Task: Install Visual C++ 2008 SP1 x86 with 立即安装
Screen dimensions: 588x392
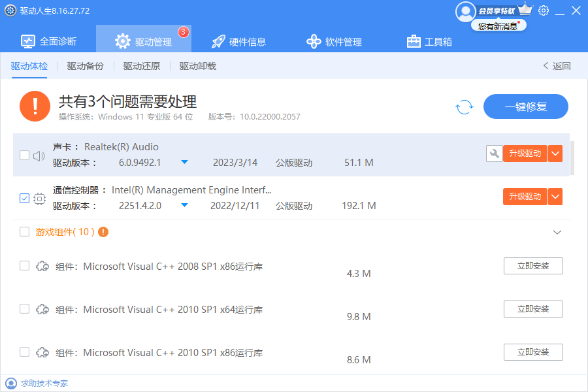Action: pyautogui.click(x=533, y=266)
